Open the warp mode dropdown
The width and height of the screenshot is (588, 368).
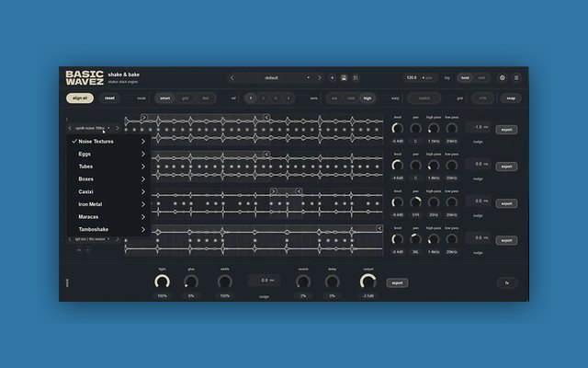click(x=424, y=98)
